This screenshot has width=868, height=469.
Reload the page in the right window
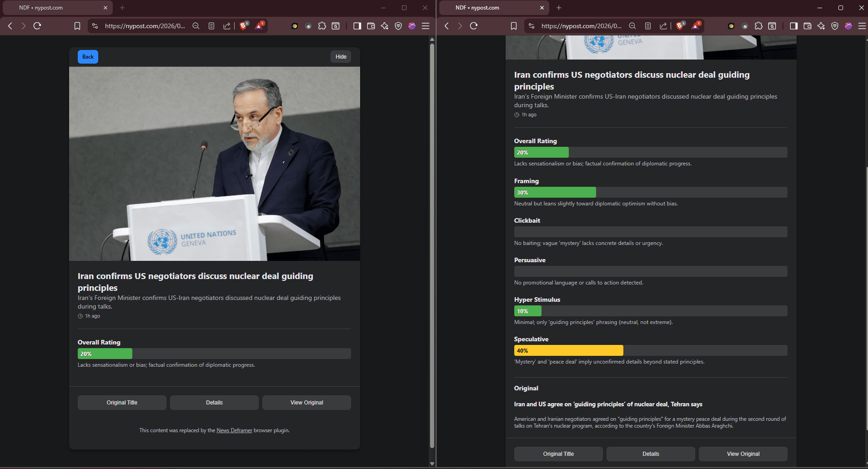tap(474, 26)
